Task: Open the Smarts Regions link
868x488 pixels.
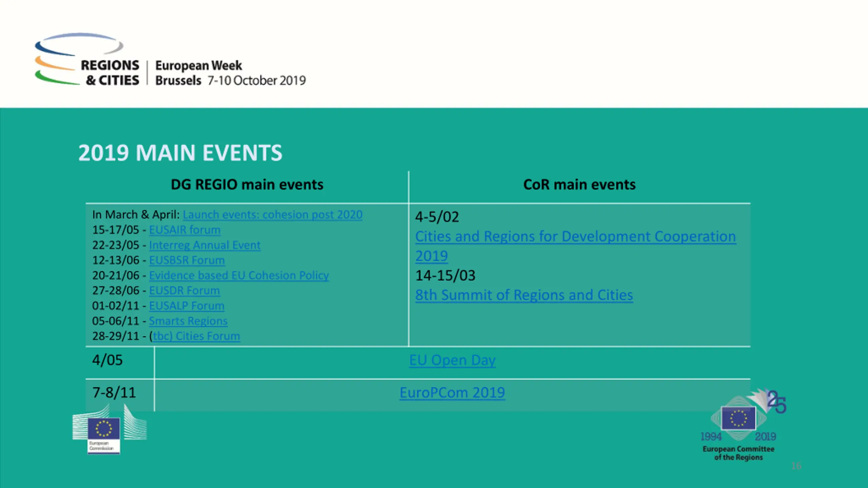Action: [188, 321]
